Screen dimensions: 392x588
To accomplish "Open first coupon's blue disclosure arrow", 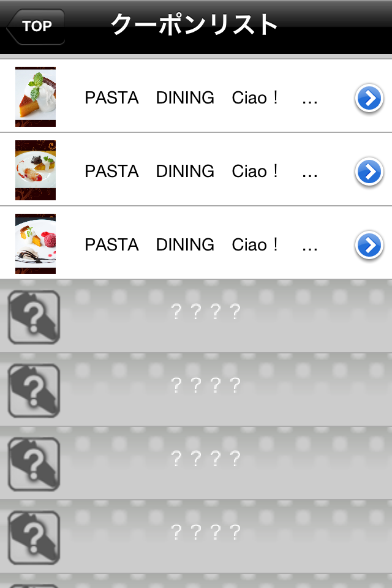I will (x=369, y=98).
